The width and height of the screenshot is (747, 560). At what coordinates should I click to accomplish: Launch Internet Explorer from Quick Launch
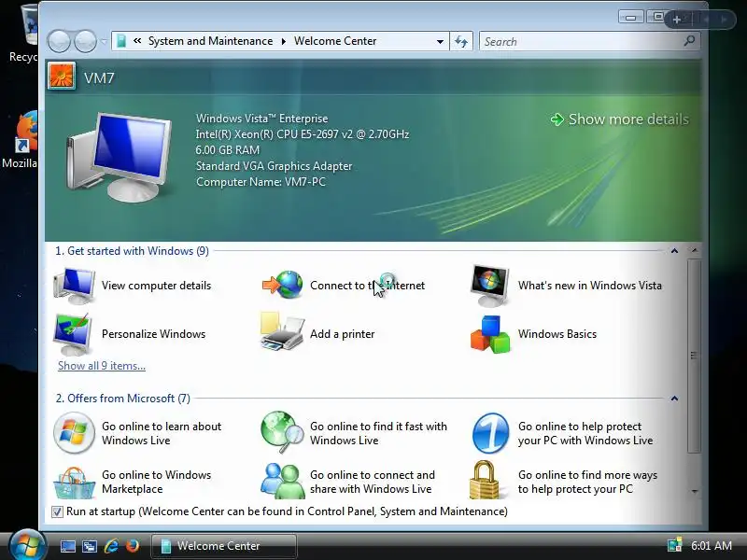111,546
